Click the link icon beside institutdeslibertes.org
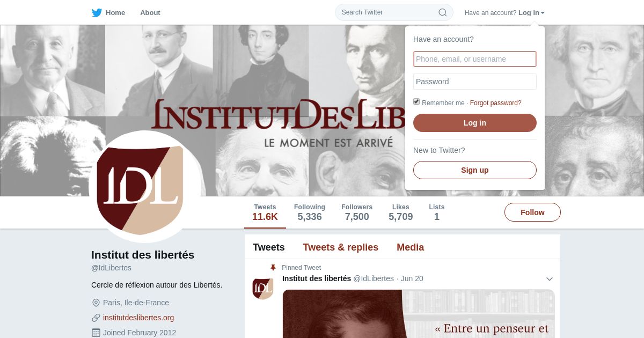Screen dimensions: 644x338 (x=96, y=318)
